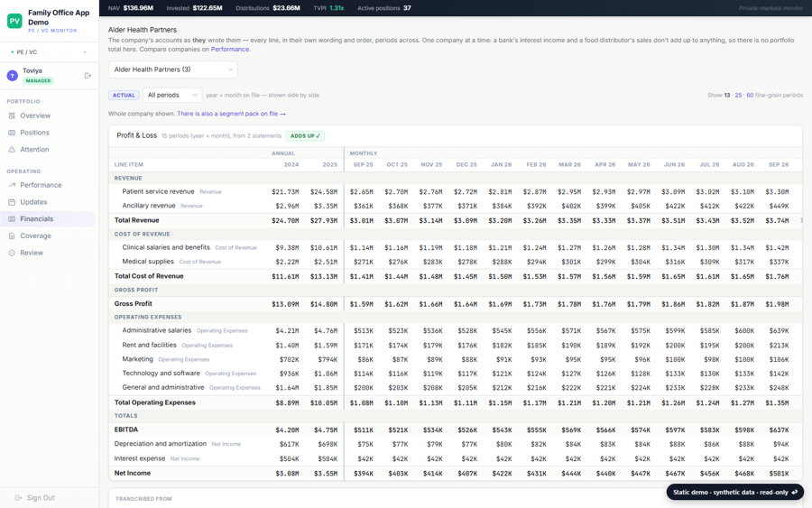Select the Technology and software row label
Image resolution: width=812 pixels, height=508 pixels.
tap(161, 374)
